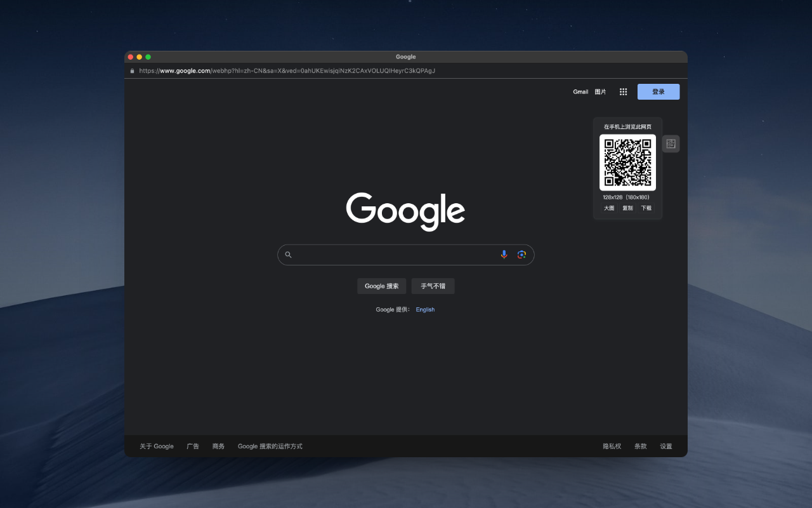Click the blue 登录 sign-in button
Viewport: 812px width, 508px height.
[x=658, y=92]
